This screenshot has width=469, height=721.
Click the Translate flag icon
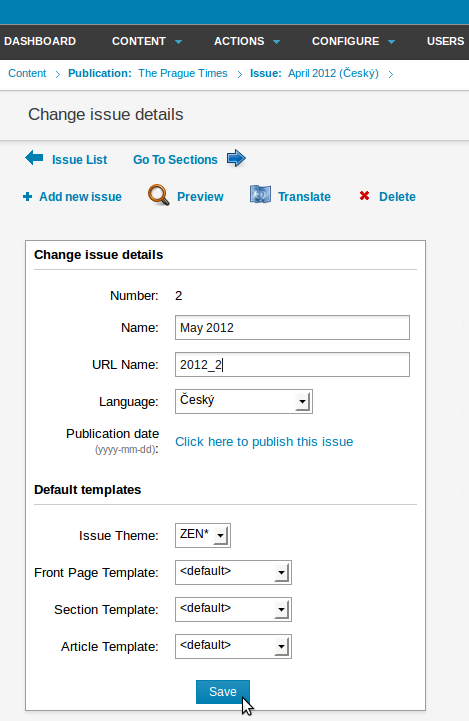tap(260, 195)
